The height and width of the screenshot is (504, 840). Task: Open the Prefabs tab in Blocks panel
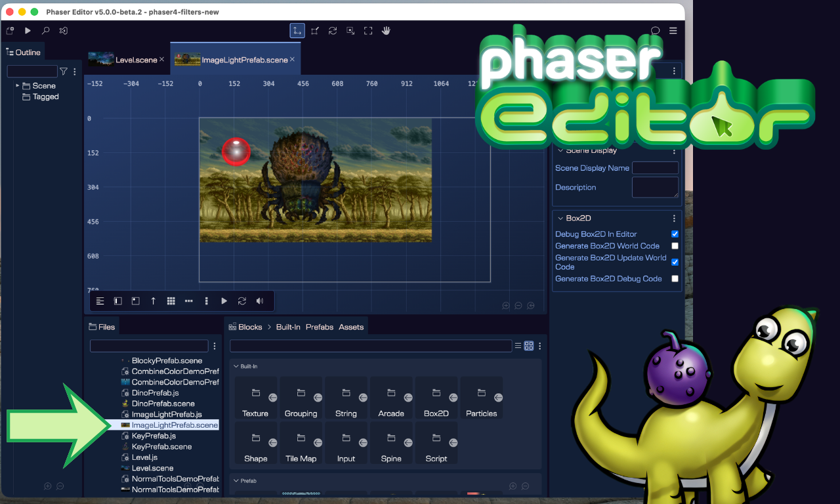click(x=319, y=327)
